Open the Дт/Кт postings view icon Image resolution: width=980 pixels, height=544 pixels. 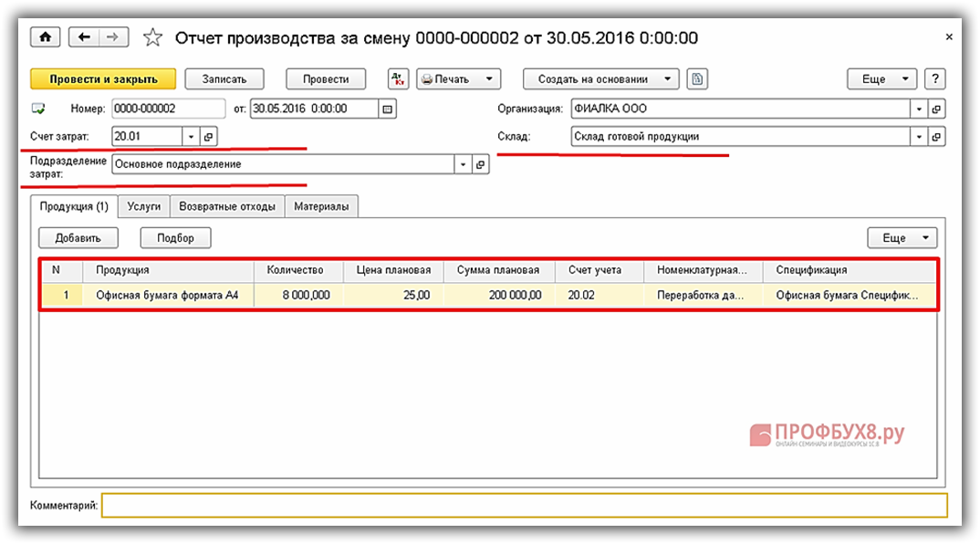pos(398,79)
